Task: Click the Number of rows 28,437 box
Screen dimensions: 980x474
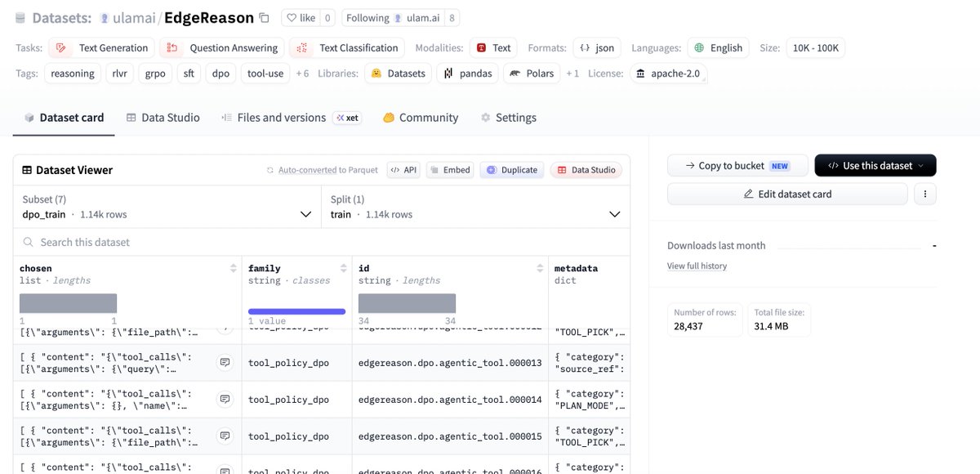Action: click(x=705, y=319)
